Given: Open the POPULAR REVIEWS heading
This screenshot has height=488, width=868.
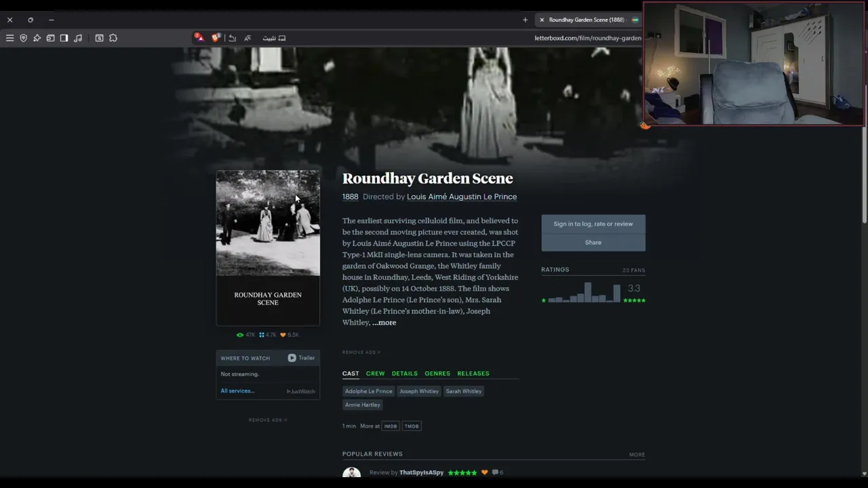Looking at the screenshot, I should pos(372,454).
